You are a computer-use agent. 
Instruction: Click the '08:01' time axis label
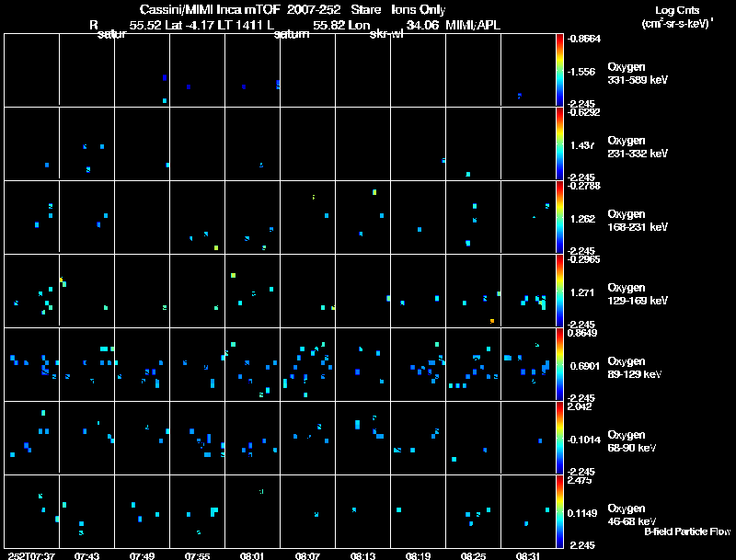click(x=252, y=555)
